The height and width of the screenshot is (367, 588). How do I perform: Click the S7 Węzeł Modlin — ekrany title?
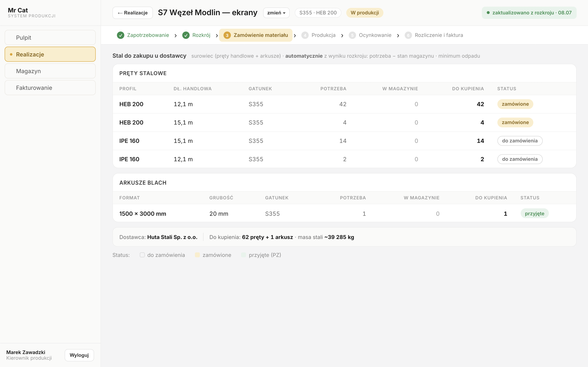coord(208,12)
